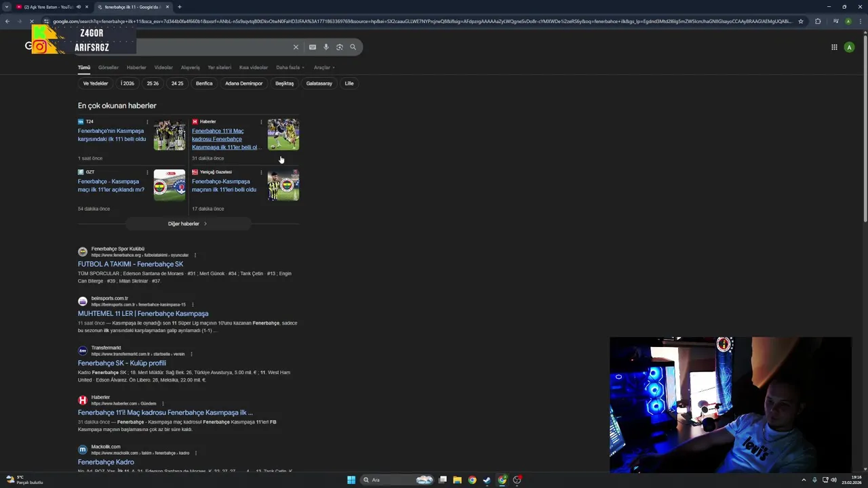Expand Diğer haberler for more news
This screenshot has width=868, height=488.
point(188,224)
